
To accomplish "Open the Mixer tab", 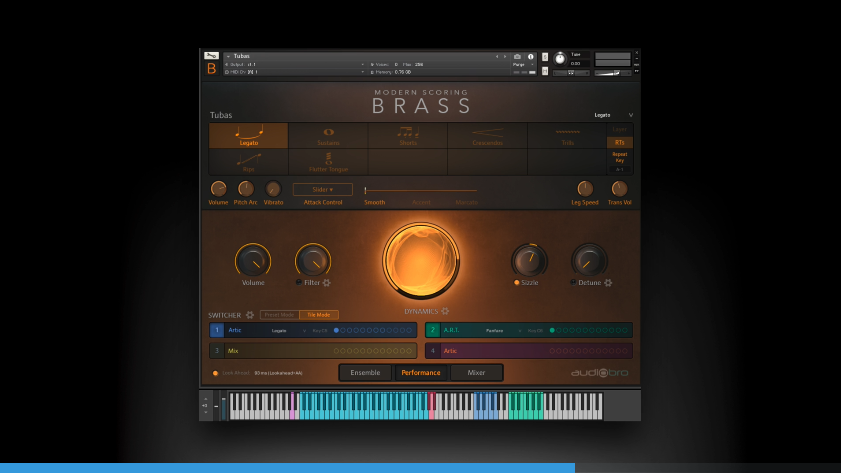I will pyautogui.click(x=476, y=373).
